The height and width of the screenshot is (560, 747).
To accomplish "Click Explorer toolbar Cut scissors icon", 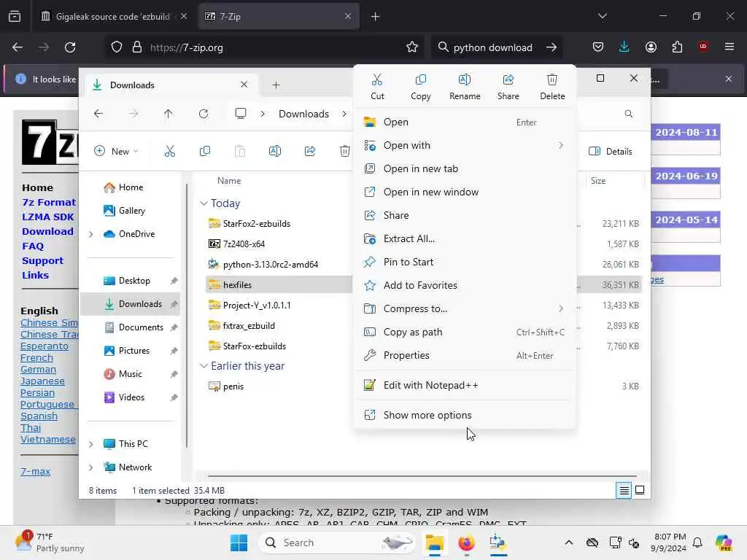I will pyautogui.click(x=169, y=152).
